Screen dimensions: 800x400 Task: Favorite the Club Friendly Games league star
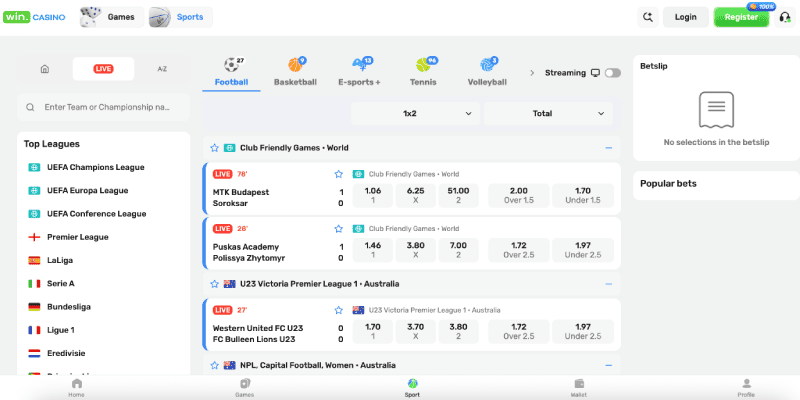[x=214, y=148]
